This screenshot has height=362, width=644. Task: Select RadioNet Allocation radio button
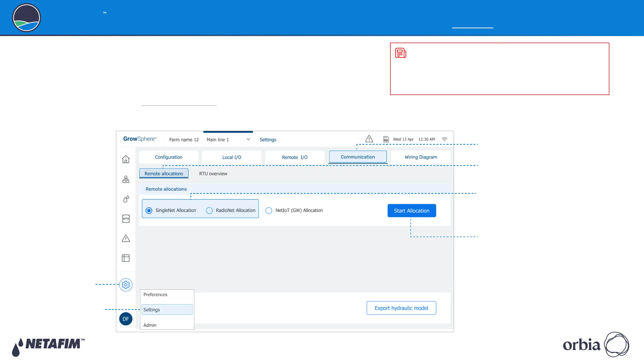tap(209, 210)
